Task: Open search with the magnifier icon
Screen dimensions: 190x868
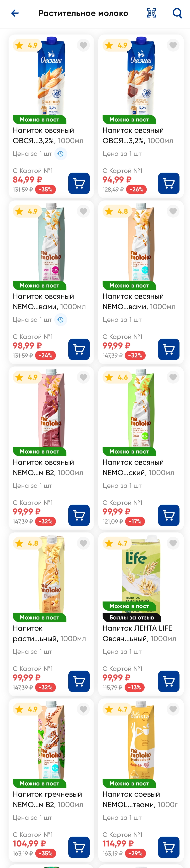Action: 177,13
